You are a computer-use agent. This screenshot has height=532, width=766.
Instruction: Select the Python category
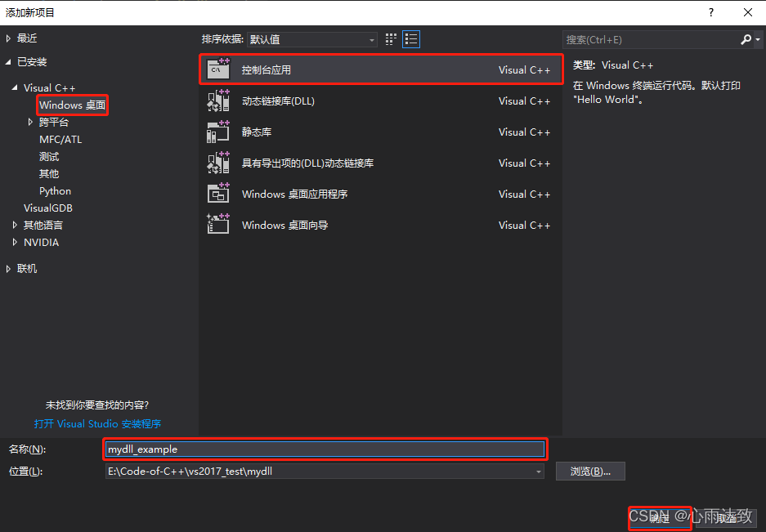click(x=56, y=191)
